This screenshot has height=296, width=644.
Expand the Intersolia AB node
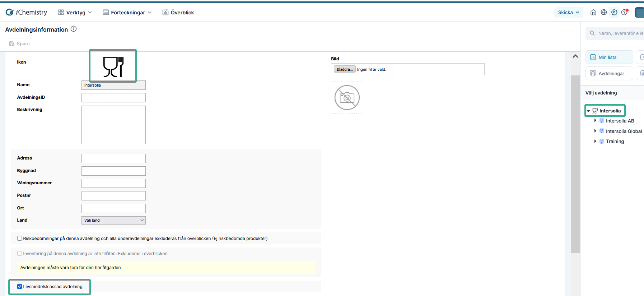coord(595,121)
